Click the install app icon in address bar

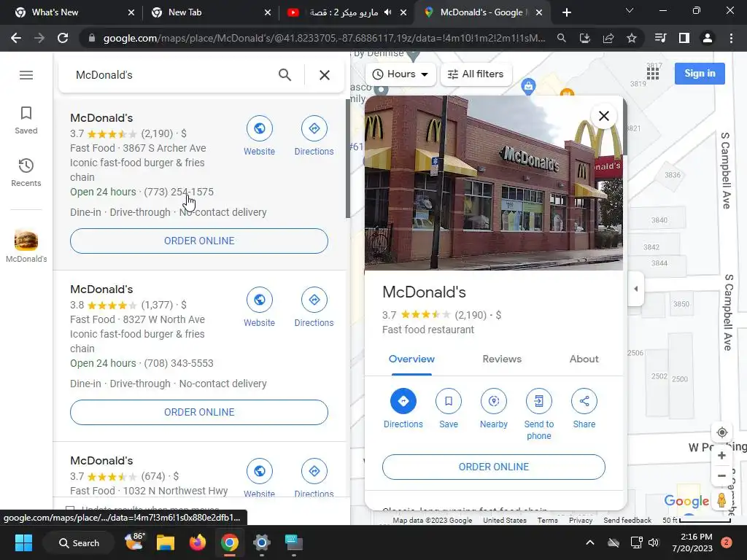[x=585, y=38]
